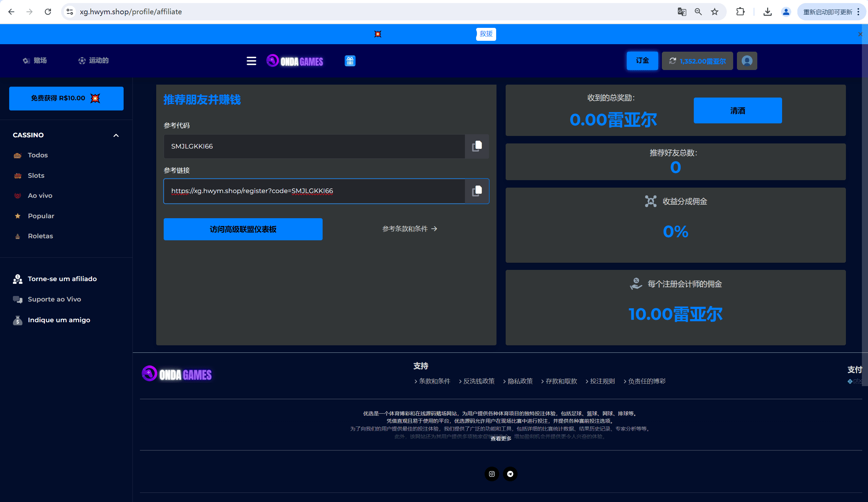The image size is (868, 502).
Task: Copy the referral link URL
Action: (x=477, y=191)
